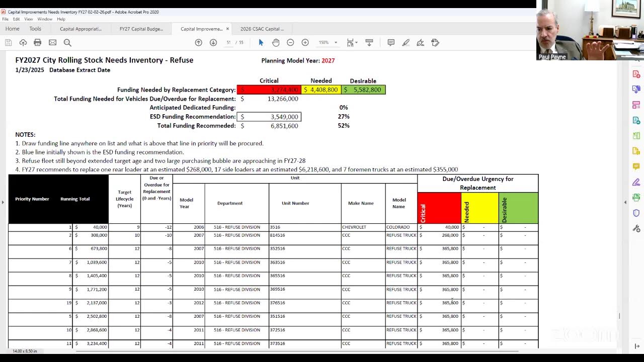This screenshot has height=362, width=644.
Task: Open the Stamp tool in toolbar
Action: (435, 43)
